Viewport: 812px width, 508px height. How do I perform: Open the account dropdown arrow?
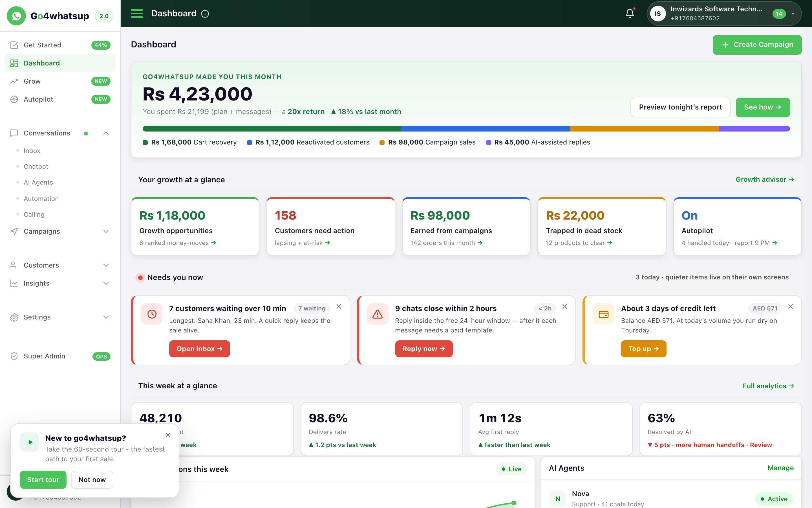(x=793, y=14)
